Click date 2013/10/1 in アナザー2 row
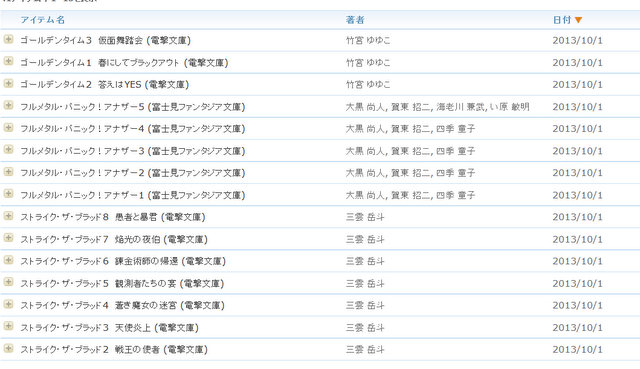This screenshot has width=640, height=369. [578, 173]
